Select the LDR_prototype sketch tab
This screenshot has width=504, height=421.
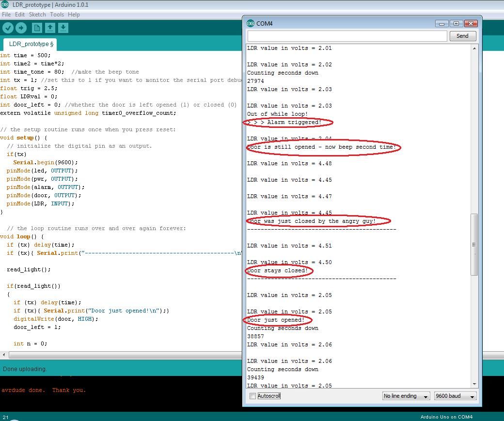pyautogui.click(x=30, y=44)
